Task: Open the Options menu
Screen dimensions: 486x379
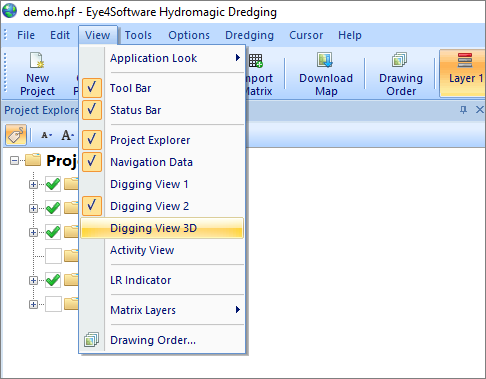Action: click(x=189, y=35)
